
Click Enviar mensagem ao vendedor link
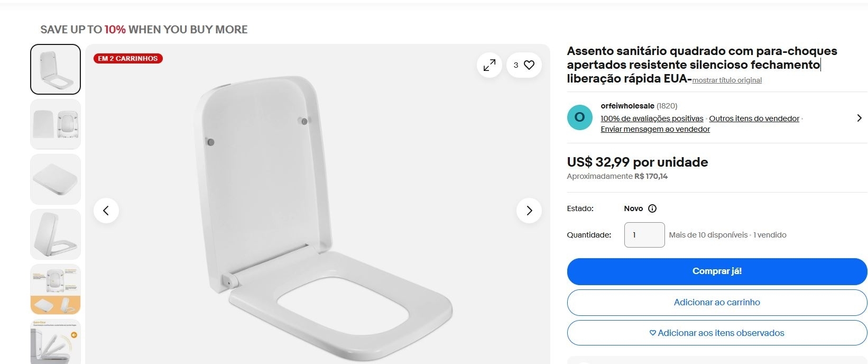(655, 129)
